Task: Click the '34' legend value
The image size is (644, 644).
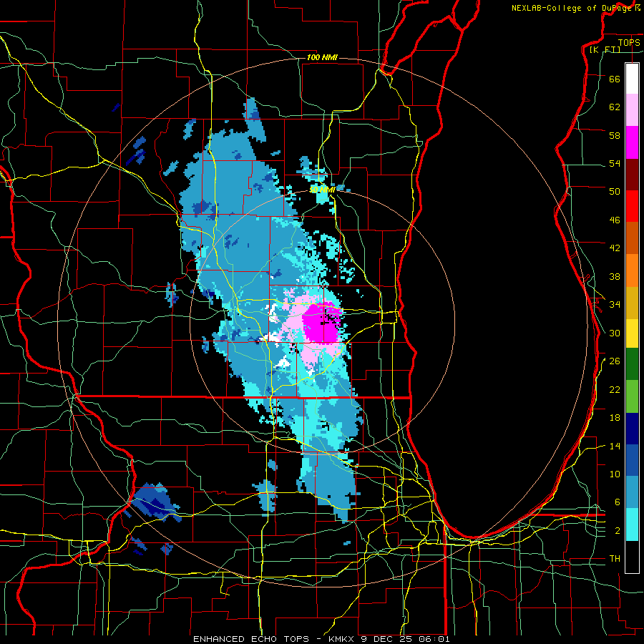Action: (x=615, y=304)
